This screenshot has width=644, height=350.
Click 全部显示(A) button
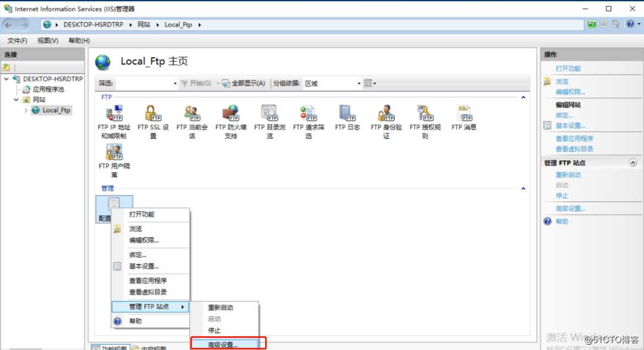click(244, 84)
